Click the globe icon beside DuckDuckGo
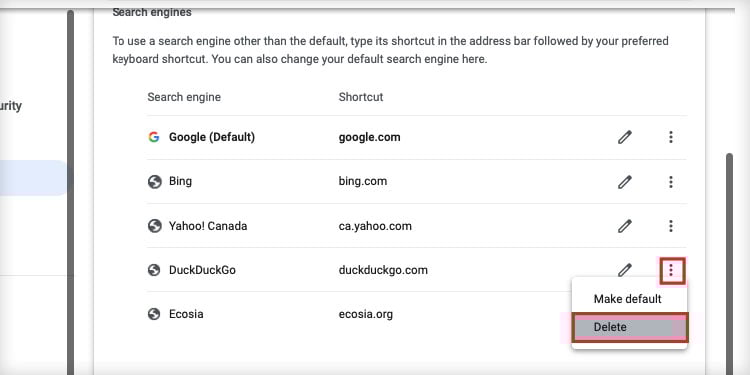The image size is (750, 375). [154, 270]
